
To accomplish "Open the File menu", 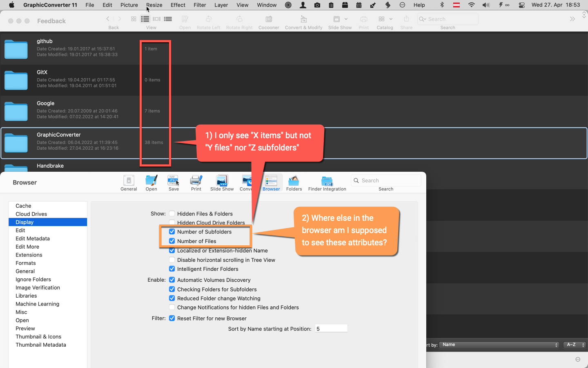I will tap(90, 5).
